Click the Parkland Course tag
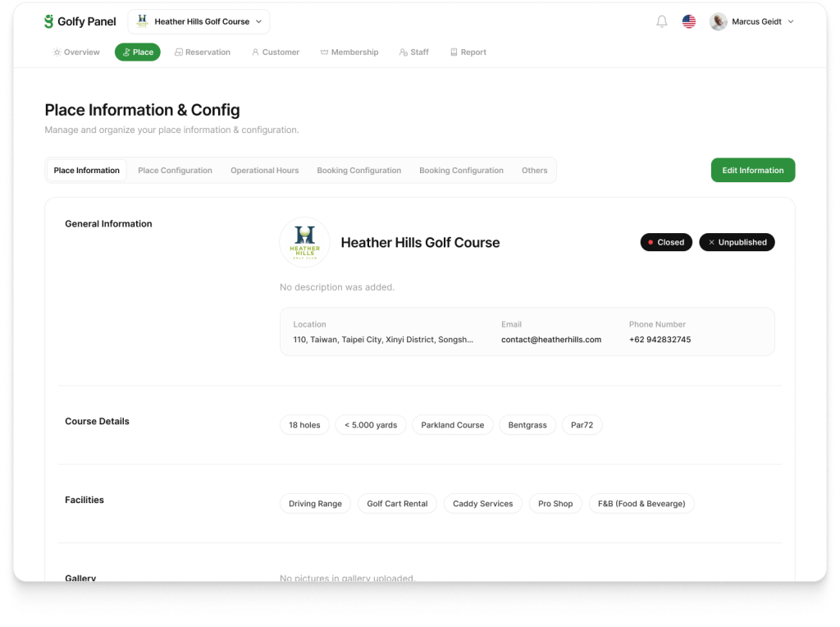 [x=452, y=425]
